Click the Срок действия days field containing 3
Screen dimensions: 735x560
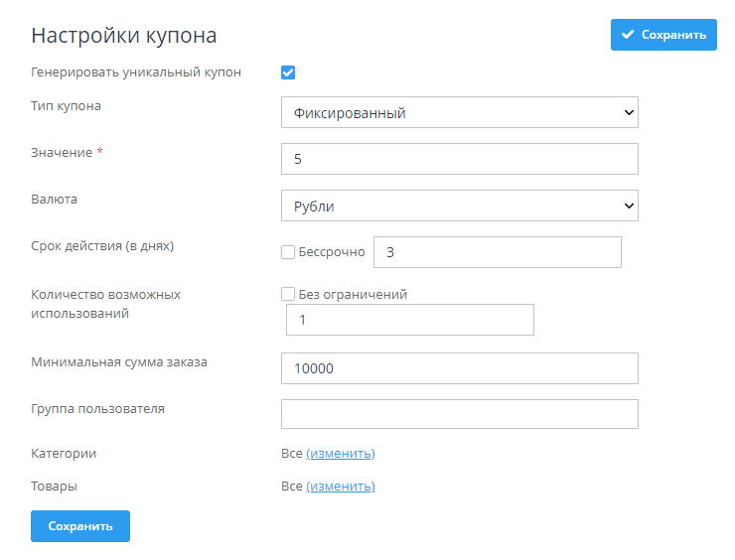point(497,252)
